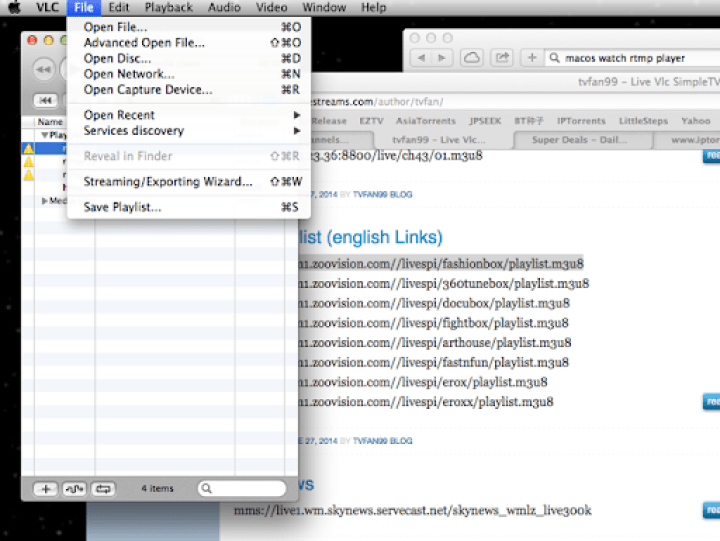The height and width of the screenshot is (541, 720).
Task: Switch to tvfan99 - Live Vlc tab
Action: 443,140
